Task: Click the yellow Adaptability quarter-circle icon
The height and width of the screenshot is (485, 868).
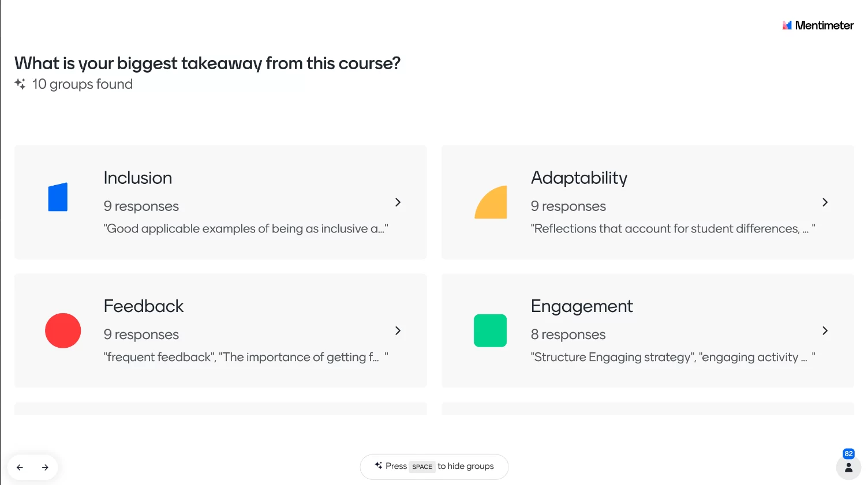Action: coord(491,202)
